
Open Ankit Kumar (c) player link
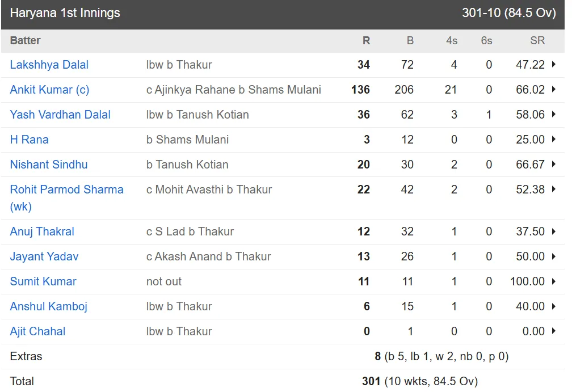[49, 90]
